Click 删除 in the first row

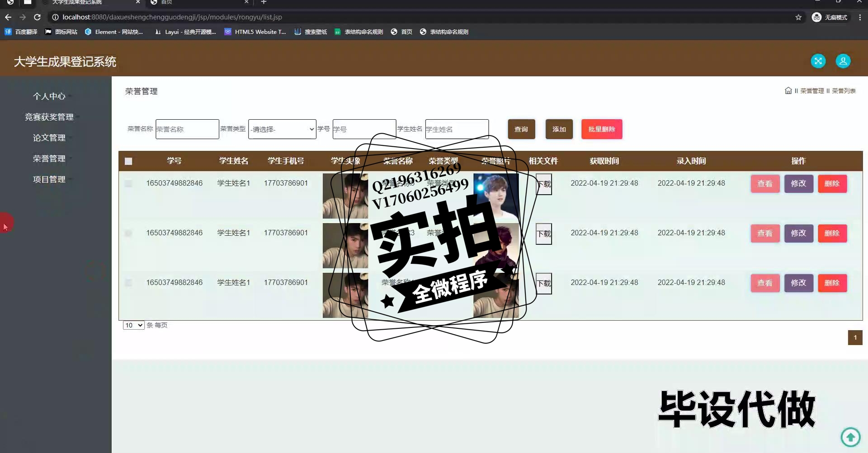pyautogui.click(x=832, y=184)
